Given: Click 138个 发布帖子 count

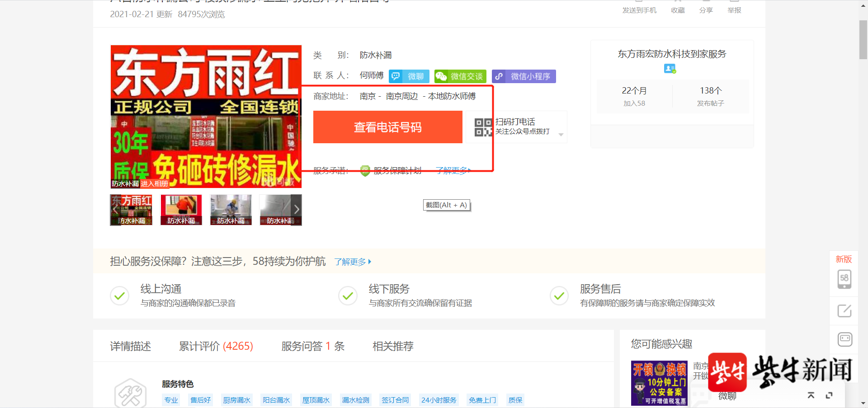Looking at the screenshot, I should (711, 96).
